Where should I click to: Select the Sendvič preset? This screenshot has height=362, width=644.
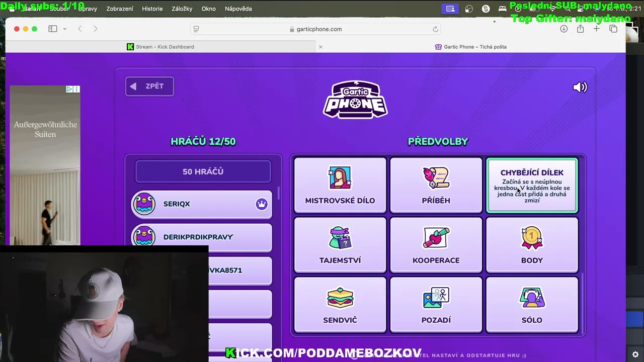point(340,305)
